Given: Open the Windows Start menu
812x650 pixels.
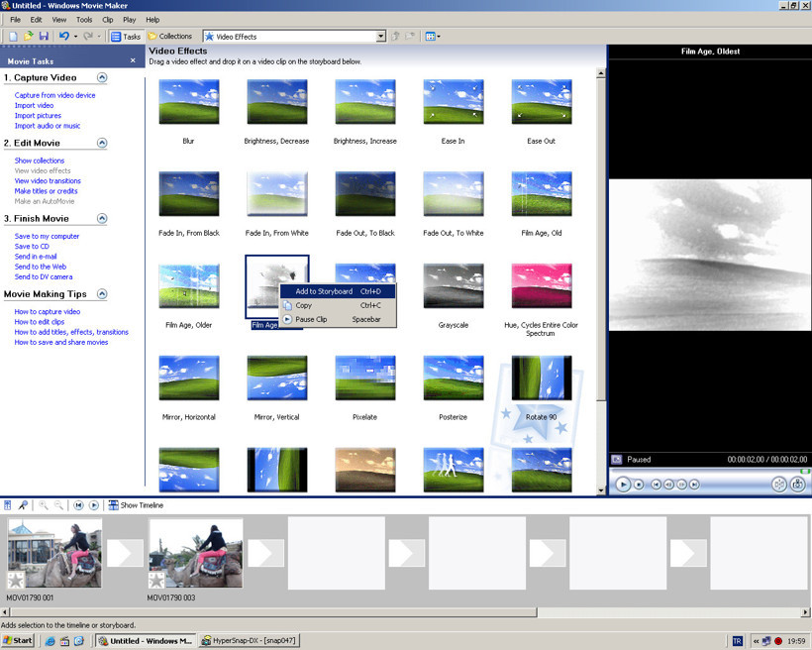Looking at the screenshot, I should click(x=18, y=641).
